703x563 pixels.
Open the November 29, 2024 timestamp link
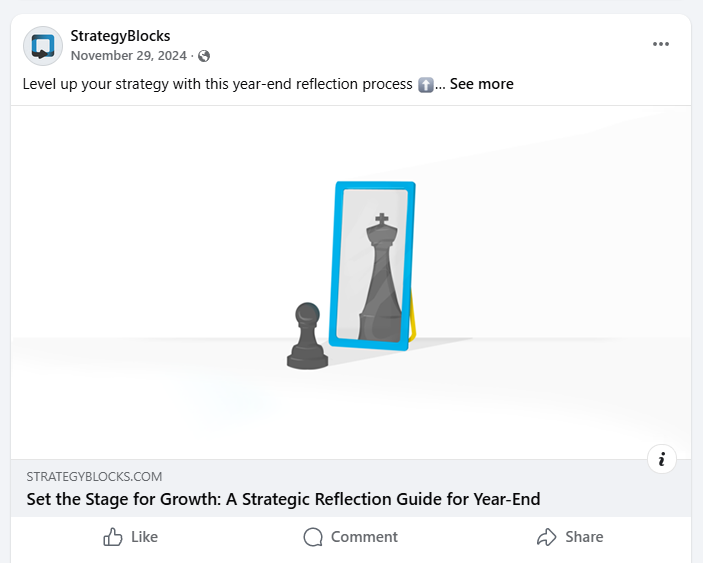pyautogui.click(x=129, y=56)
